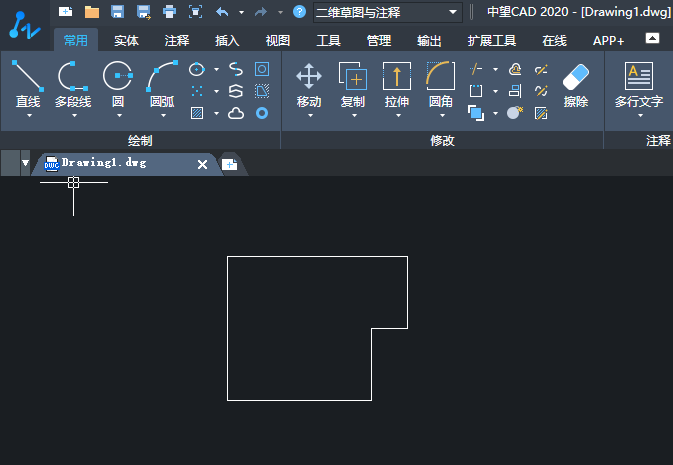Viewport: 673px width, 465px height.
Task: Click the ellipse draw icon
Action: point(197,69)
